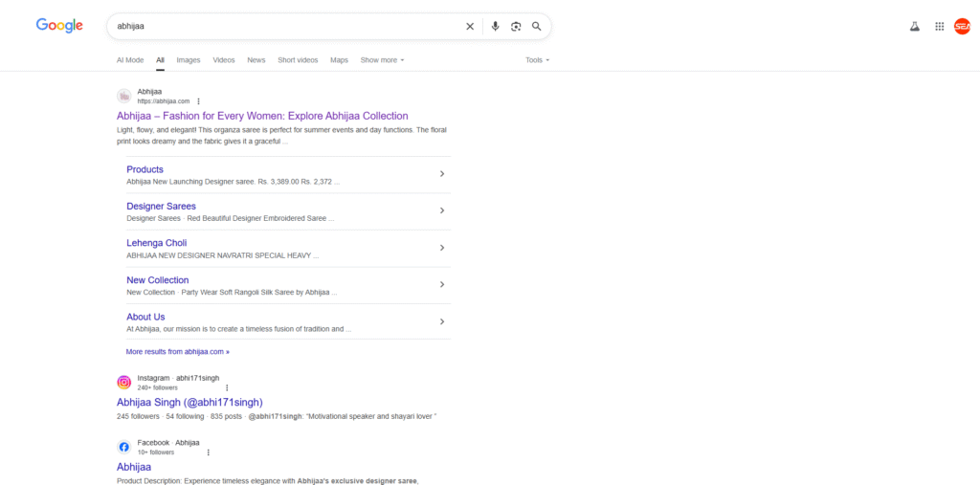Open the Products sitelink
The width and height of the screenshot is (980, 485).
(145, 169)
